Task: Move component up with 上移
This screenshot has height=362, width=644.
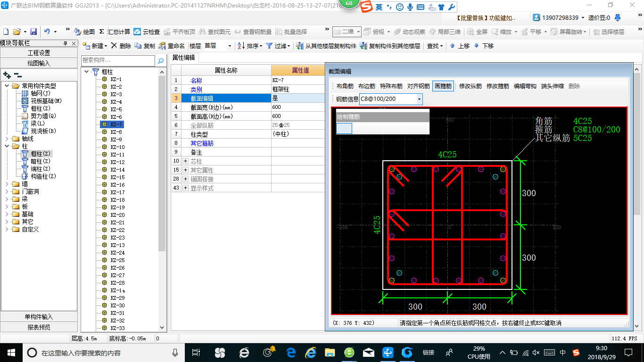Action: tap(459, 46)
